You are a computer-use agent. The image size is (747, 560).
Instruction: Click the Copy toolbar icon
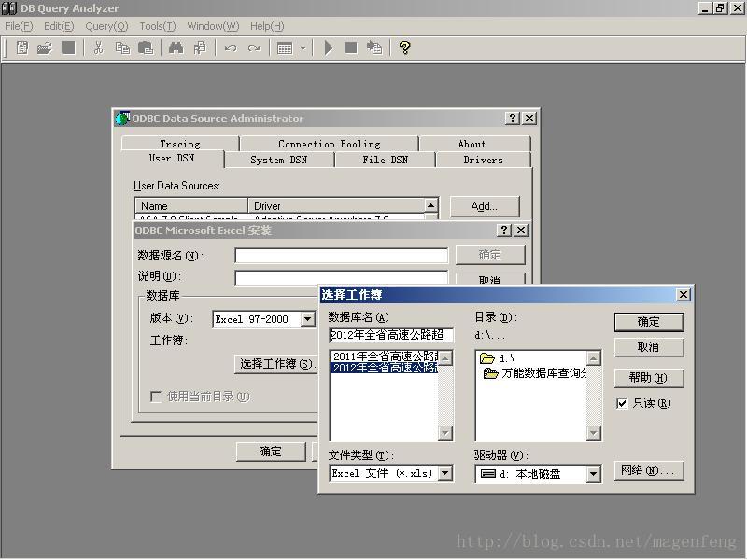(122, 48)
